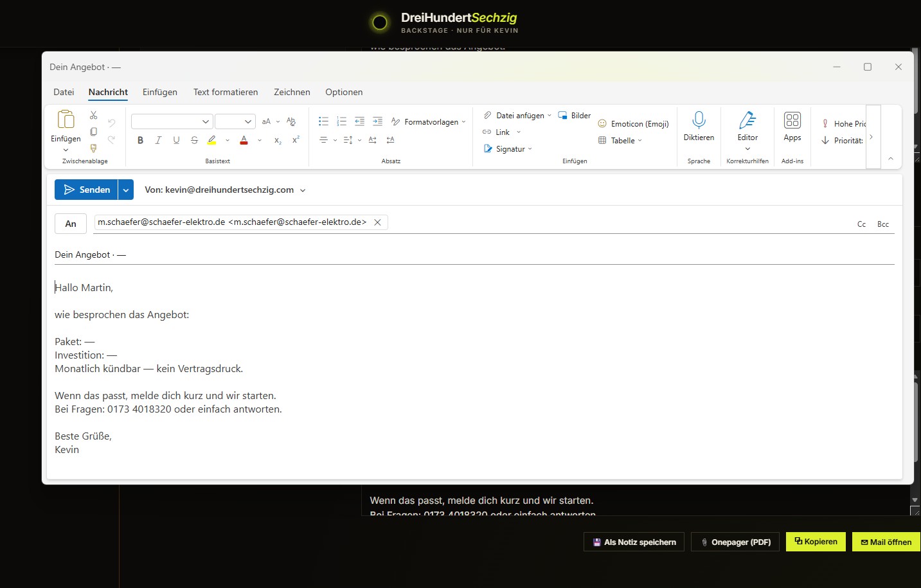
Task: Set right-to-left text direction
Action: (x=390, y=139)
